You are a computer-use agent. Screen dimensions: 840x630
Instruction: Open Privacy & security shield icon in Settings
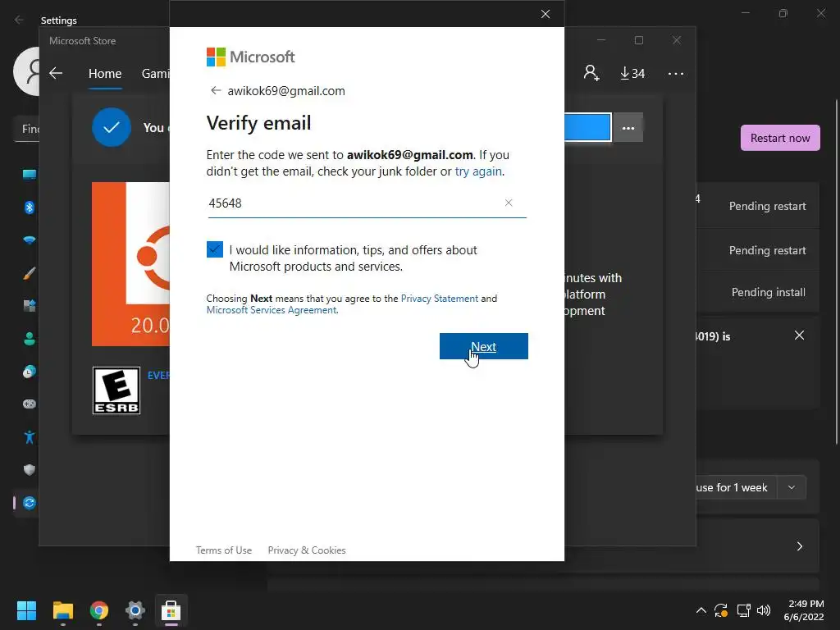pos(30,470)
